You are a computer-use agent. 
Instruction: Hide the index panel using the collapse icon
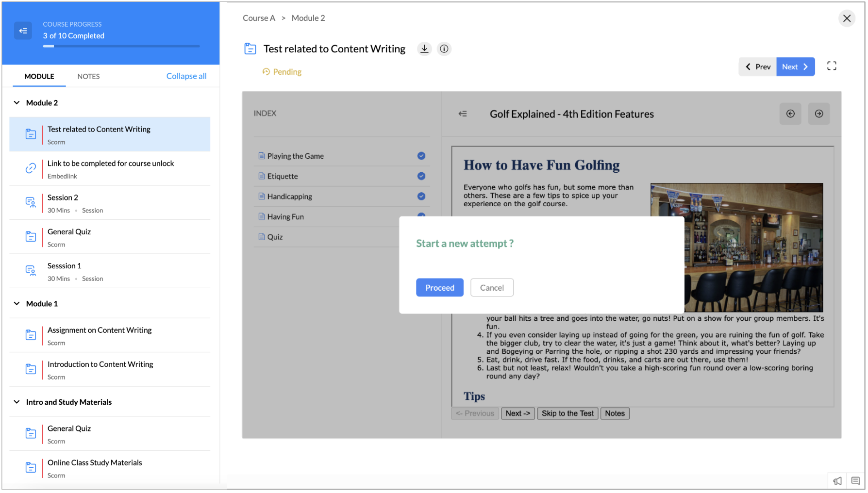(x=463, y=114)
